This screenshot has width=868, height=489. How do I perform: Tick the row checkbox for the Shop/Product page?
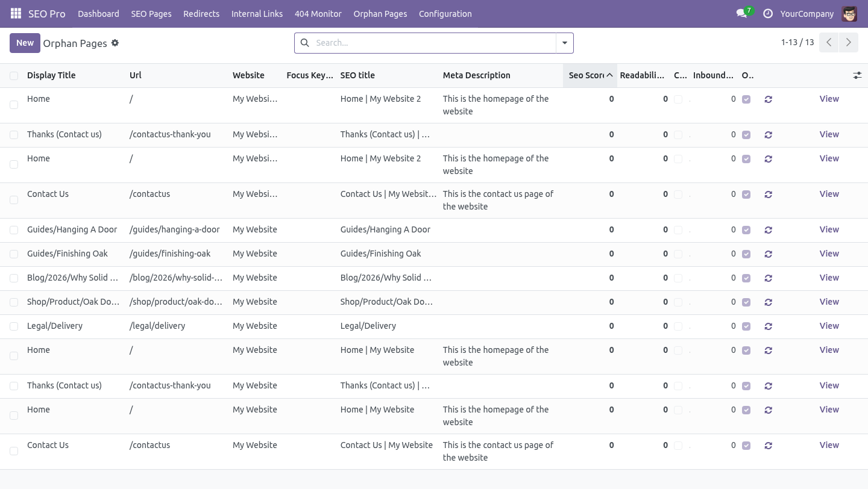(x=14, y=302)
